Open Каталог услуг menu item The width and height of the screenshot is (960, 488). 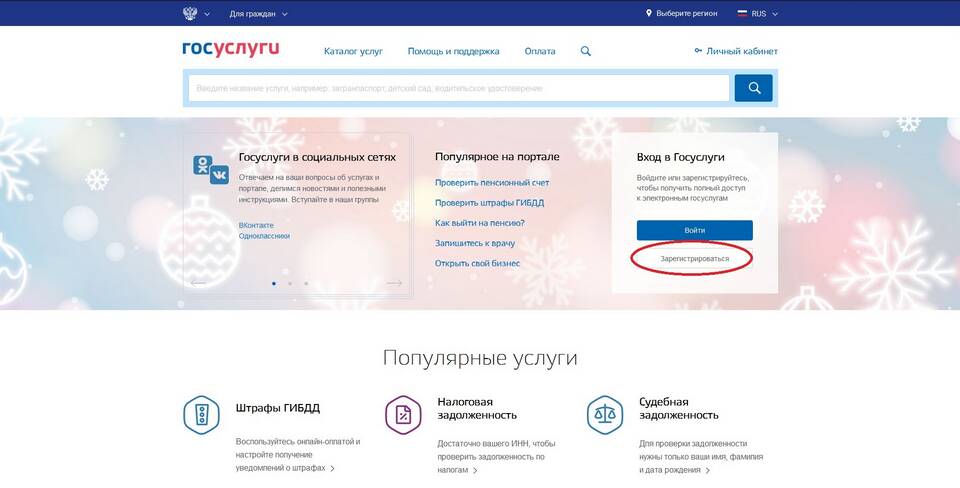[x=353, y=51]
